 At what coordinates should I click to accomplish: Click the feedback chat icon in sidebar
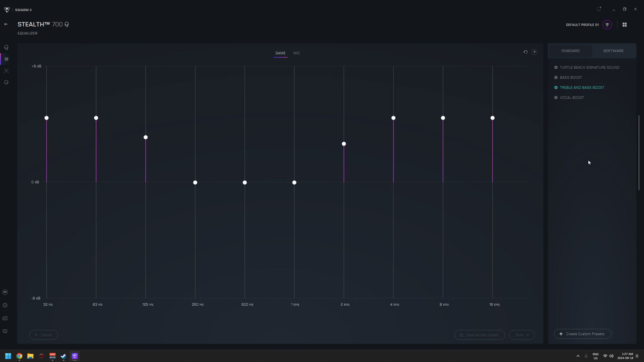pos(5,331)
